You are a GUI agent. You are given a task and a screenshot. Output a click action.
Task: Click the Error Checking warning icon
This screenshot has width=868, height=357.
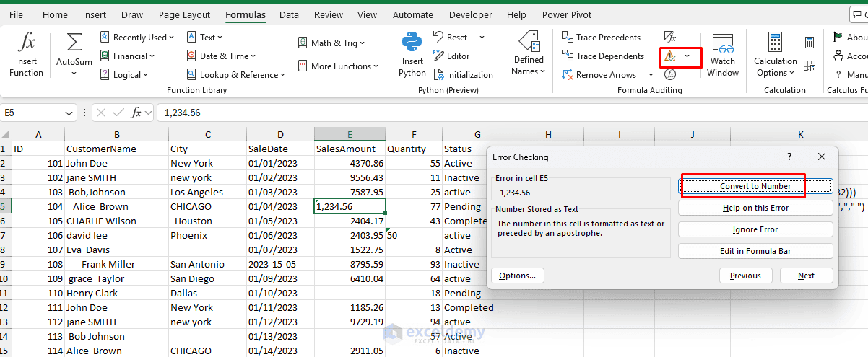[x=670, y=56]
